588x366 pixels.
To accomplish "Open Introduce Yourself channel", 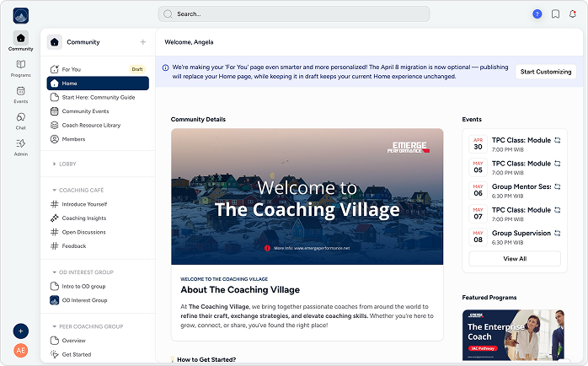I will (x=98, y=204).
